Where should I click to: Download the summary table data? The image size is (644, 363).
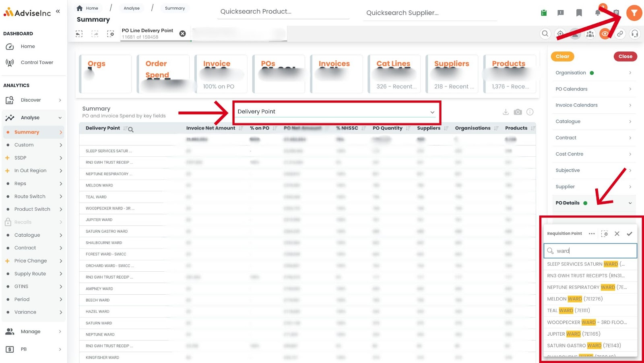(x=506, y=112)
